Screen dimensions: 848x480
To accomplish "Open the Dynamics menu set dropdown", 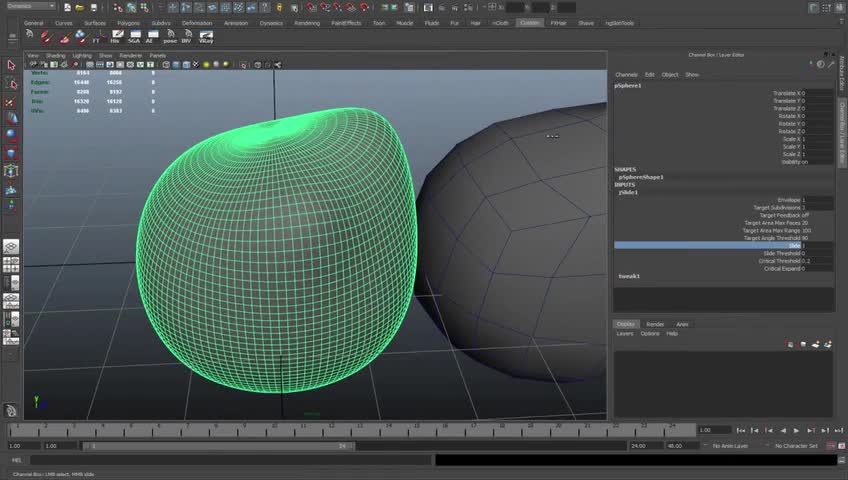I will [30, 7].
